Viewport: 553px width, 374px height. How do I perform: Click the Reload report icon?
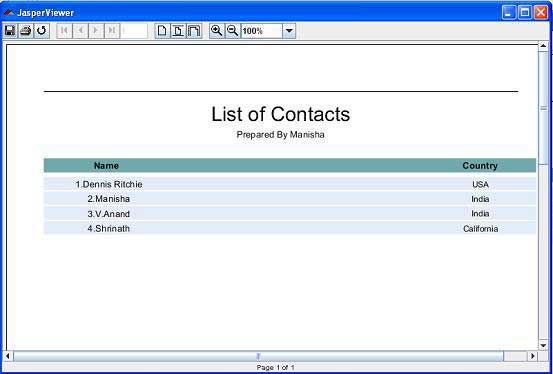pos(42,31)
